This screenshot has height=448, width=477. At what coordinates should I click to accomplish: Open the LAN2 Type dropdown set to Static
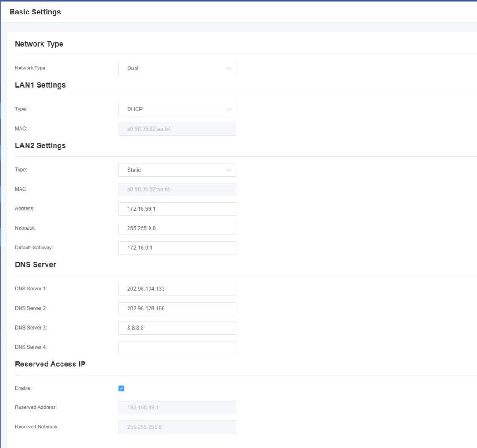pos(177,170)
